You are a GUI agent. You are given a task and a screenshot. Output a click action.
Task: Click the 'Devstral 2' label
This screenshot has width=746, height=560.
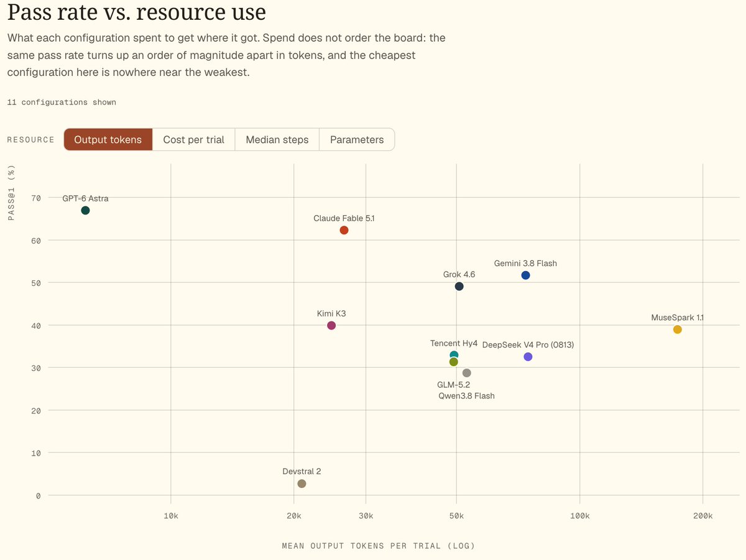coord(302,471)
